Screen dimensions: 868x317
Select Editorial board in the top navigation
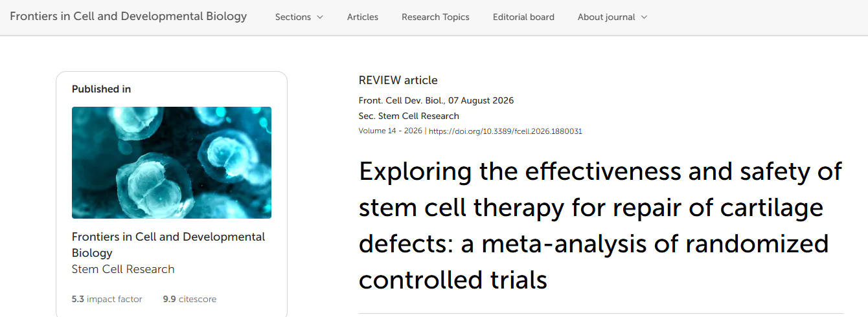523,17
